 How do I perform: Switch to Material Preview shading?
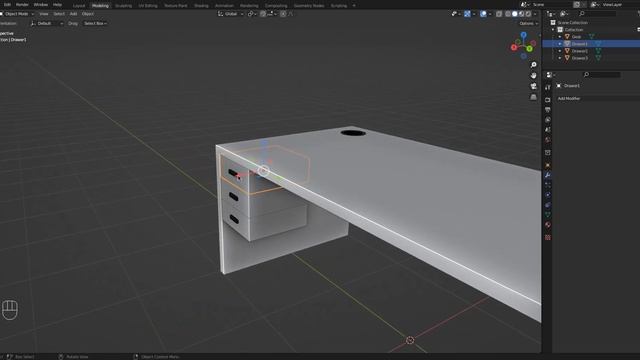522,14
